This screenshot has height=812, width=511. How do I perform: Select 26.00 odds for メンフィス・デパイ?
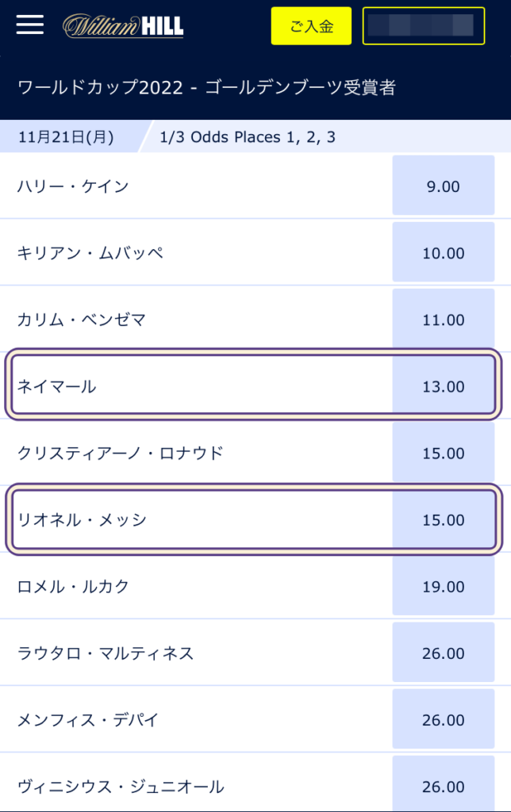[443, 720]
